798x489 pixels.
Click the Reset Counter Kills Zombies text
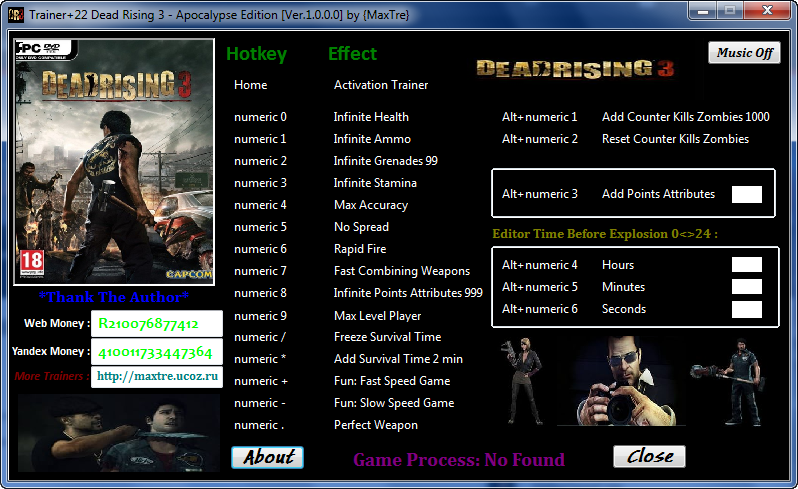[x=675, y=139]
